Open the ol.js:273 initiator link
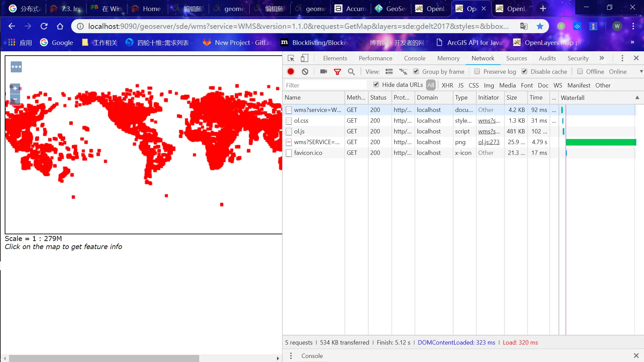 coord(489,142)
